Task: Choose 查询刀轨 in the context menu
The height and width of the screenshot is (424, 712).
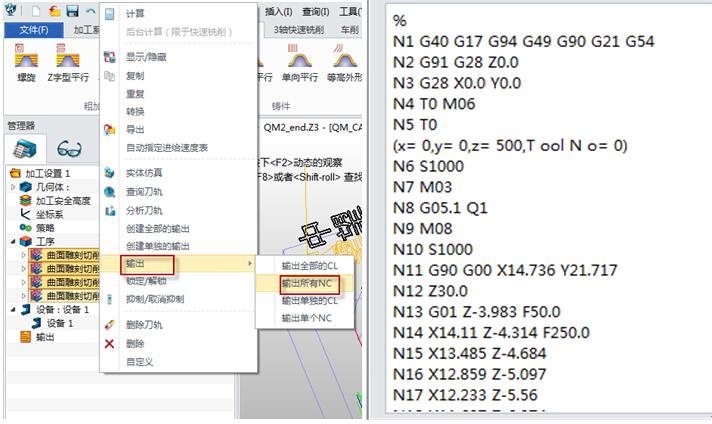Action: pyautogui.click(x=144, y=192)
